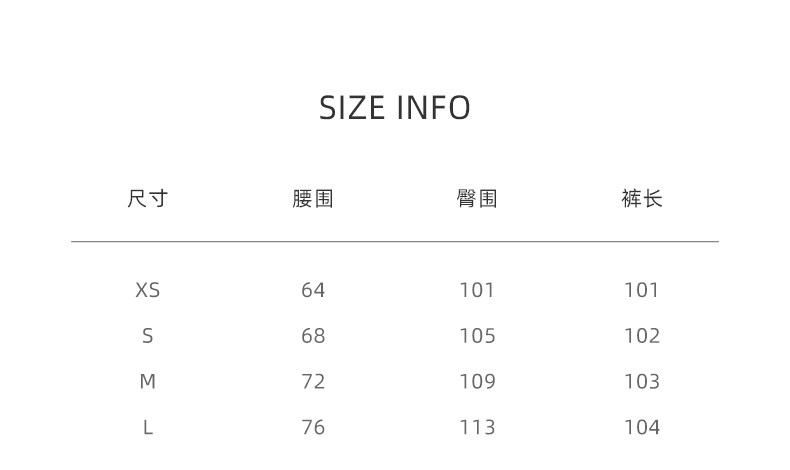790x470 pixels.
Task: Click waist value 72 in M row
Action: pos(313,381)
